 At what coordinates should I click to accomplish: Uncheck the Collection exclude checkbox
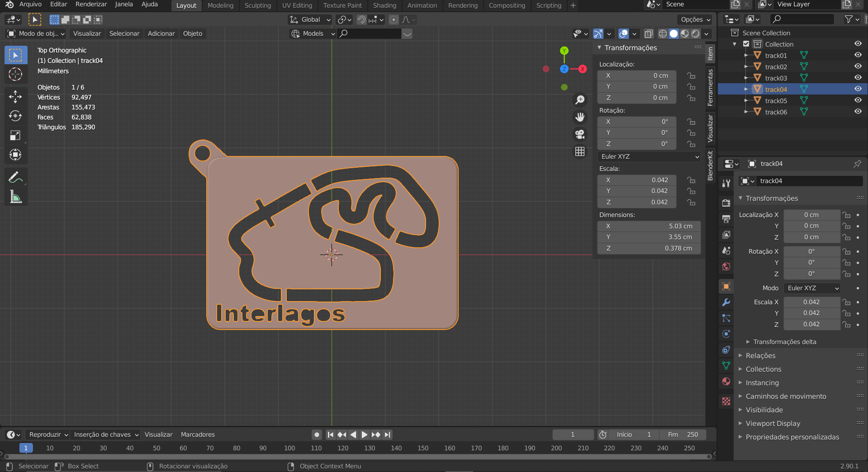coord(746,44)
